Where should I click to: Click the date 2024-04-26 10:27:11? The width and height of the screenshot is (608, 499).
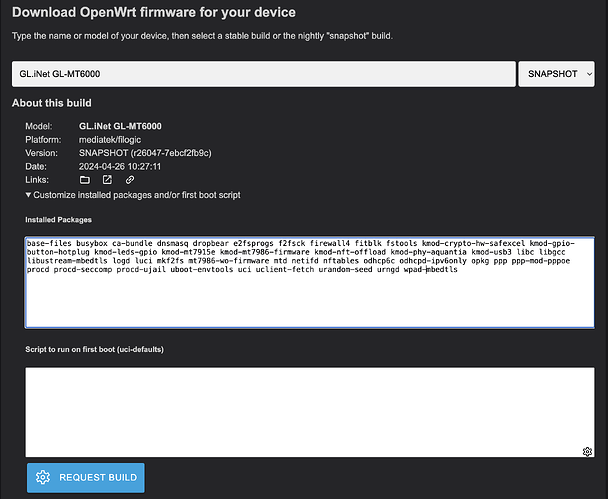(120, 166)
